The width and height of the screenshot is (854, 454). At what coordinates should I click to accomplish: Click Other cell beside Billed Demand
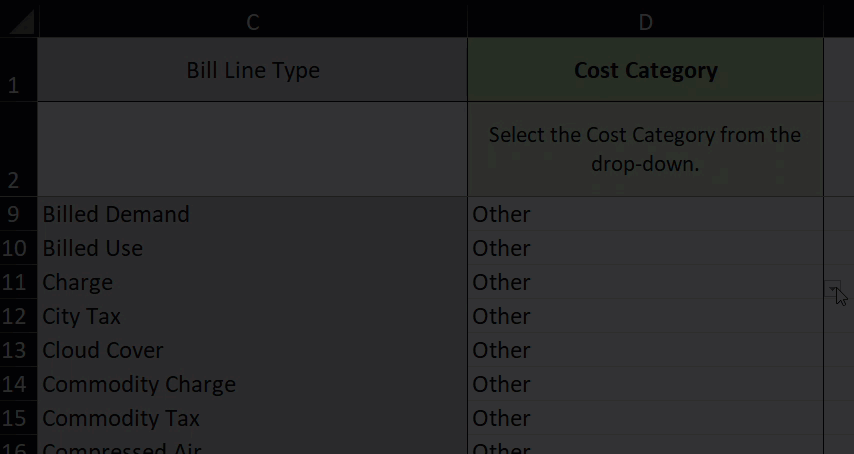(x=645, y=214)
